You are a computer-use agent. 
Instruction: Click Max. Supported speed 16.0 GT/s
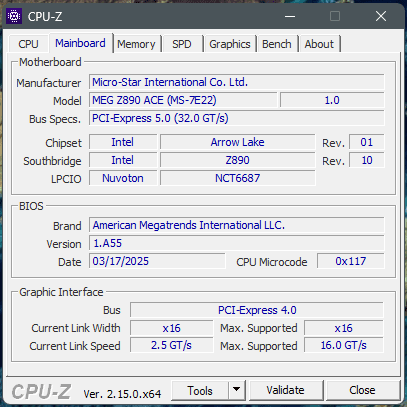pos(344,346)
